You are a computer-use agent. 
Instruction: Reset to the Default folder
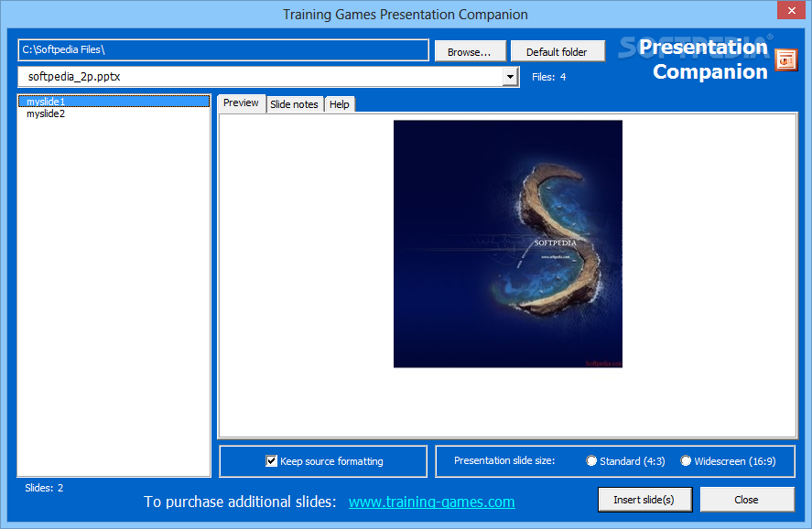(558, 52)
